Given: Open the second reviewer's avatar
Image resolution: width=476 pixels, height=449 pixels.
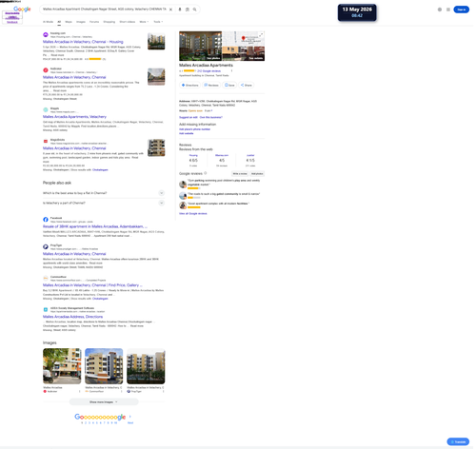Looking at the screenshot, I should pos(183,196).
